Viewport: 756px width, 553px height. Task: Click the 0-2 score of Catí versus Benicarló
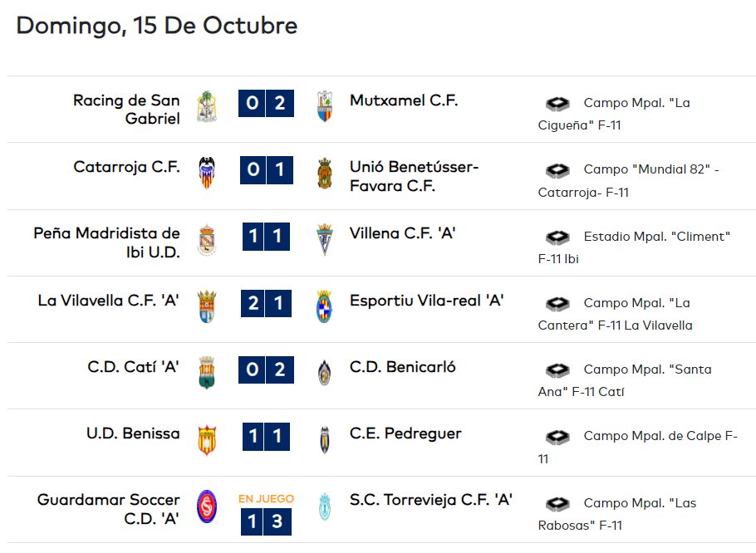(266, 369)
